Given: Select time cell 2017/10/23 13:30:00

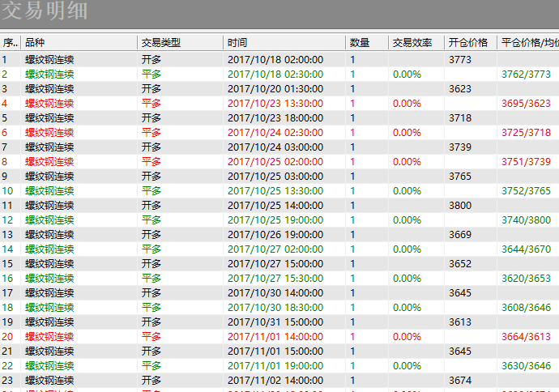Looking at the screenshot, I should coord(275,104).
